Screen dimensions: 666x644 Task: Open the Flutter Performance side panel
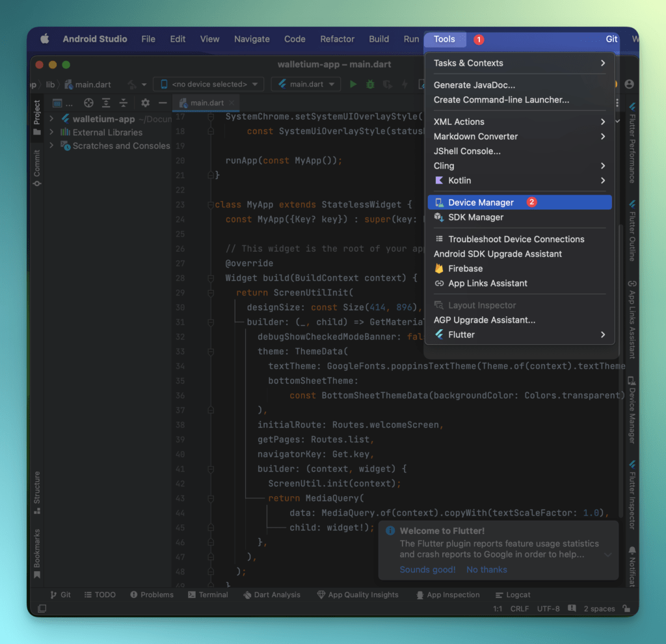632,143
